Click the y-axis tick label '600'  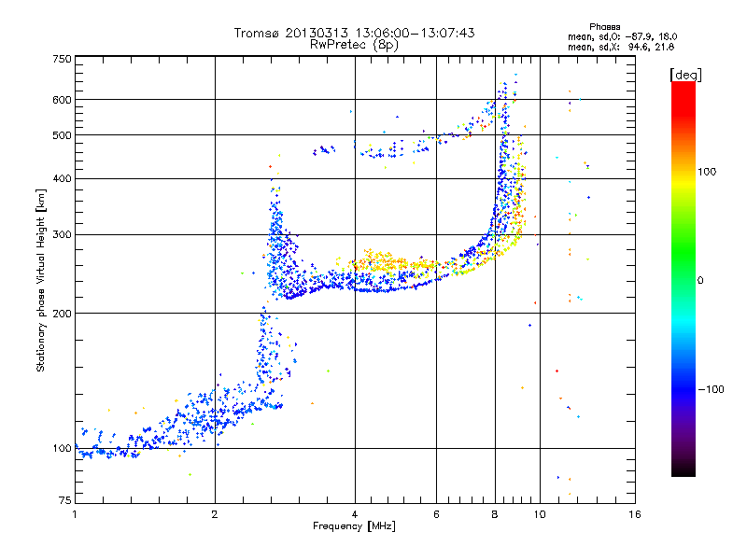tap(62, 100)
